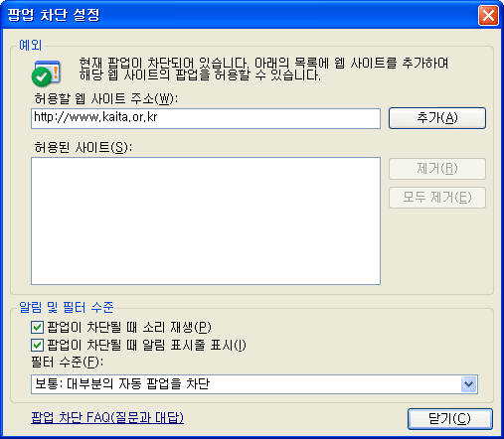
Task: Uncheck 팝업이 차단될 때 알림 표시줄 표시
Action: 37,346
